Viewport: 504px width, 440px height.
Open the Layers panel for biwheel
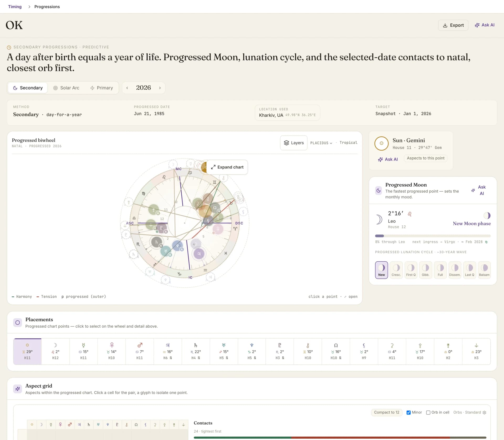coord(294,143)
